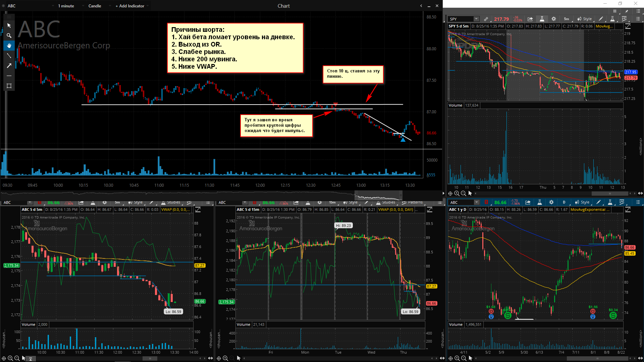This screenshot has width=644, height=362.
Task: Open settings gear in ABC daily chart toolbar
Action: point(551,202)
